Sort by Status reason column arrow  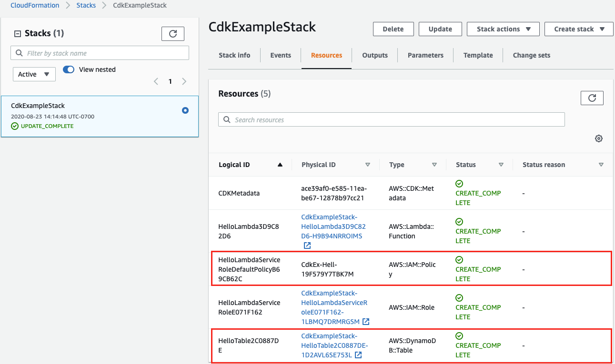[601, 165]
